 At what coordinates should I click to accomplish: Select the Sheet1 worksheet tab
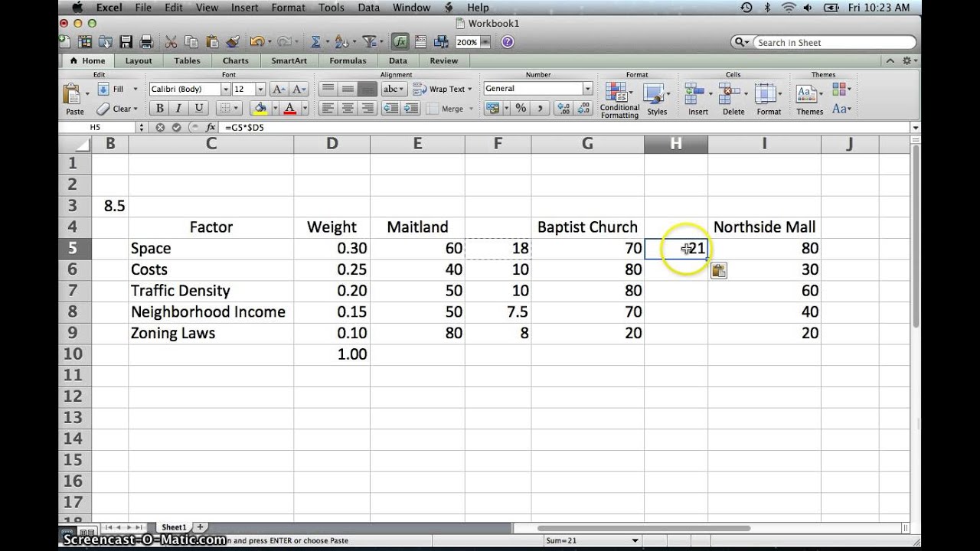174,527
